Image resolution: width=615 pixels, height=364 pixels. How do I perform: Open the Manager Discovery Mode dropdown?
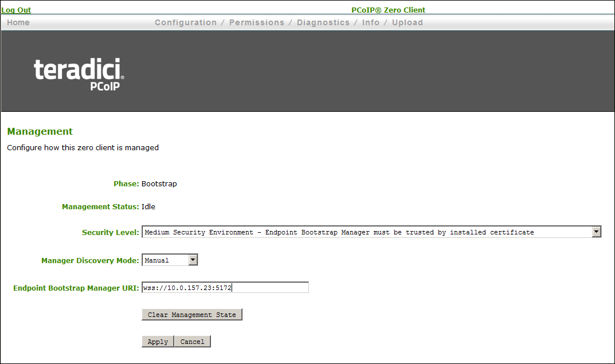tap(170, 260)
